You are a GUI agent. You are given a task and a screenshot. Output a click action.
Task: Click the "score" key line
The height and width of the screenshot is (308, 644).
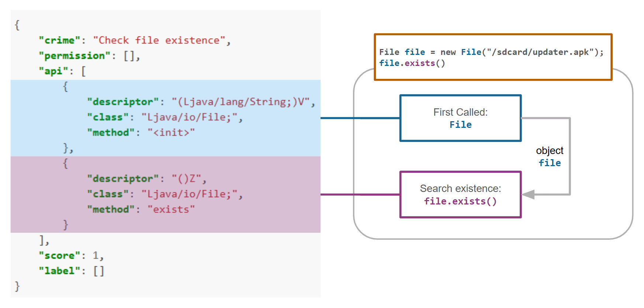click(x=71, y=255)
